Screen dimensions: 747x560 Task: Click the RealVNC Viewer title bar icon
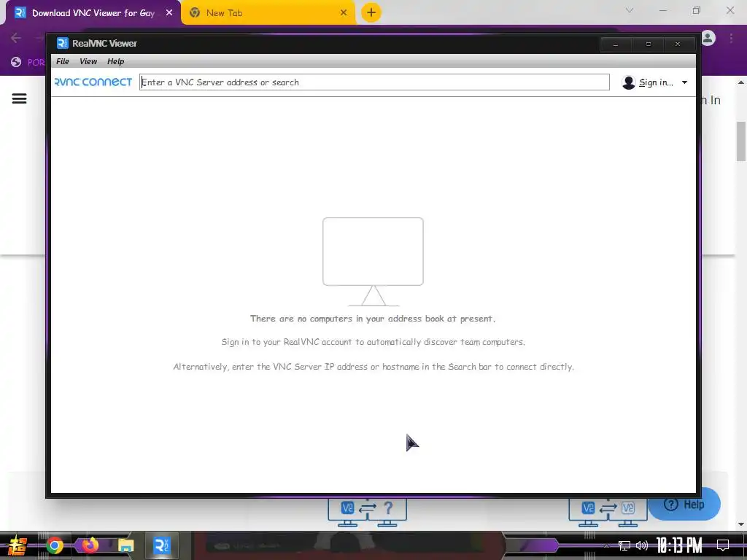[x=63, y=43]
